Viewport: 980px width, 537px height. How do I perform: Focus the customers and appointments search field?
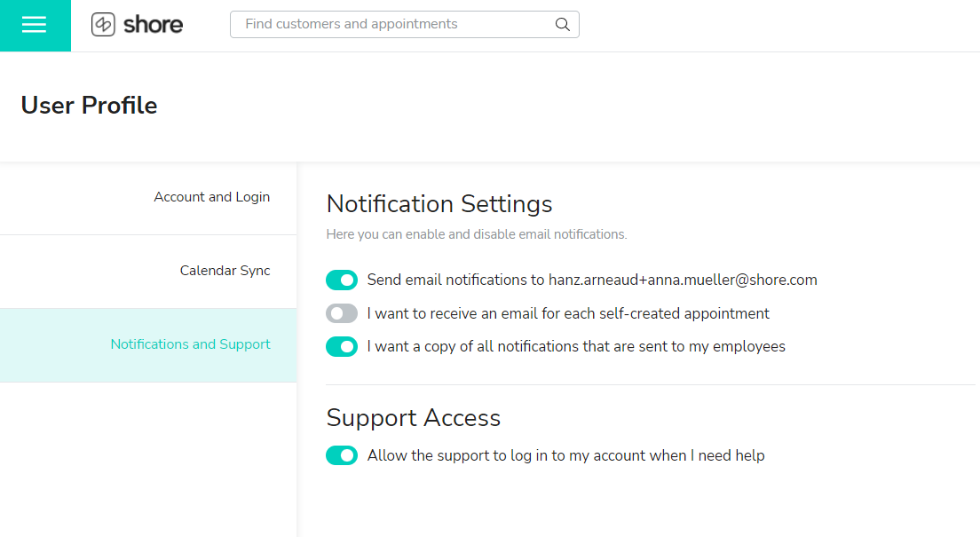tap(405, 24)
